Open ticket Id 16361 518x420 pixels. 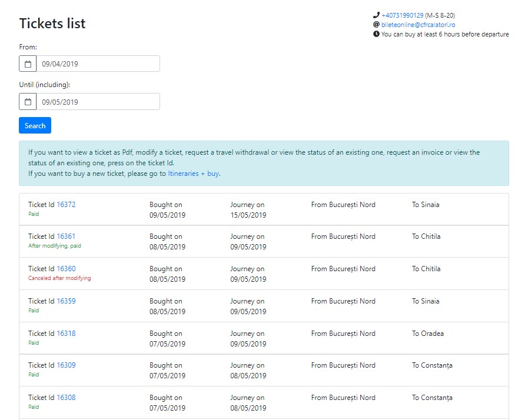[x=66, y=236]
